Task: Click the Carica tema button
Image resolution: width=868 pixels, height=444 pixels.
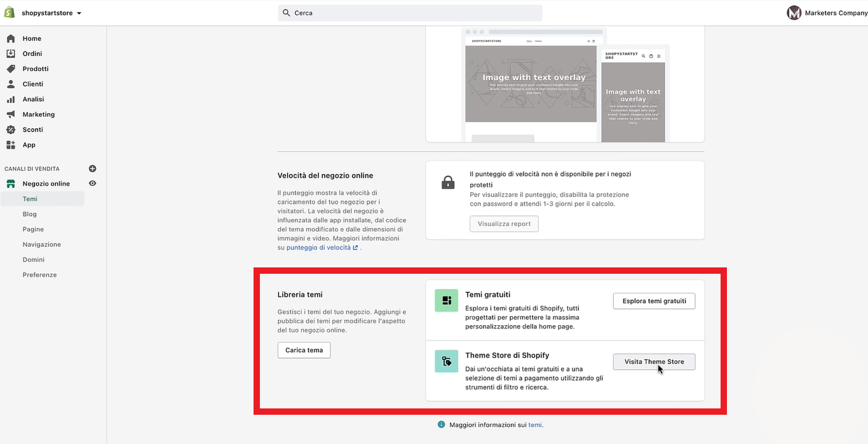Action: (304, 351)
